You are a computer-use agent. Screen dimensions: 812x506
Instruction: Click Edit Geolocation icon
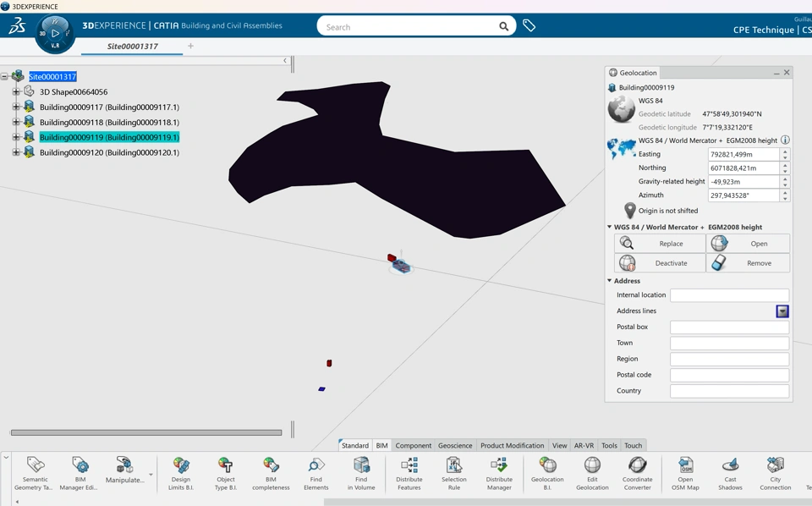point(592,473)
